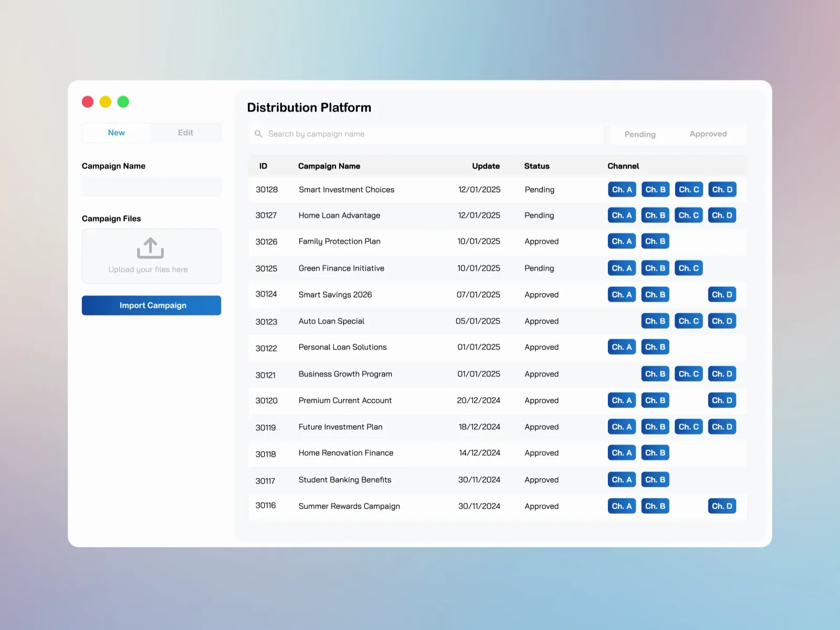Toggle Ch. D for Smart Investment Choices
The width and height of the screenshot is (840, 630).
(722, 190)
